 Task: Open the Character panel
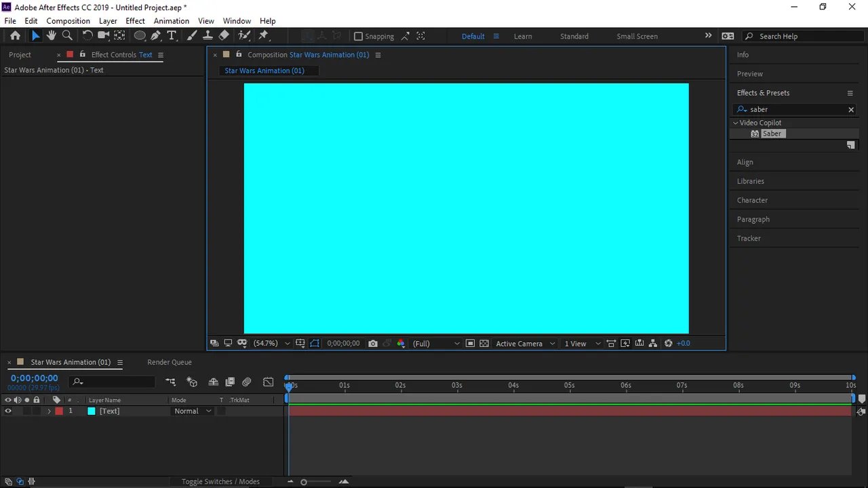pos(752,200)
